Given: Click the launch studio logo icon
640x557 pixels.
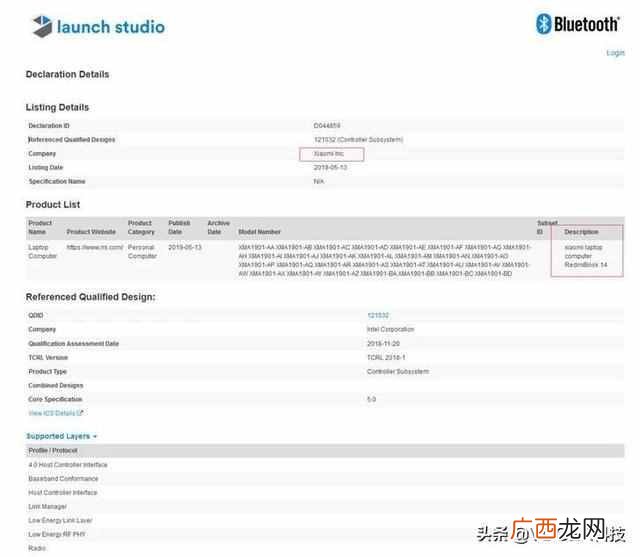Looking at the screenshot, I should pos(43,26).
